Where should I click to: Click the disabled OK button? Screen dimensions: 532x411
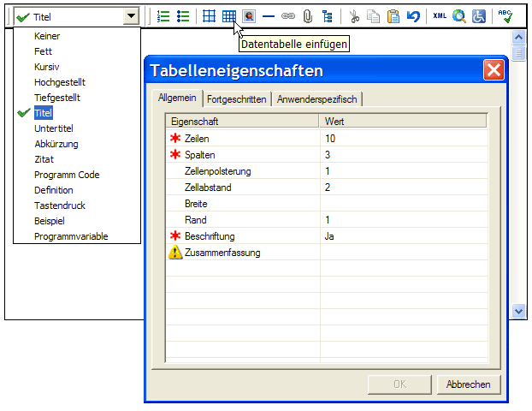point(399,384)
